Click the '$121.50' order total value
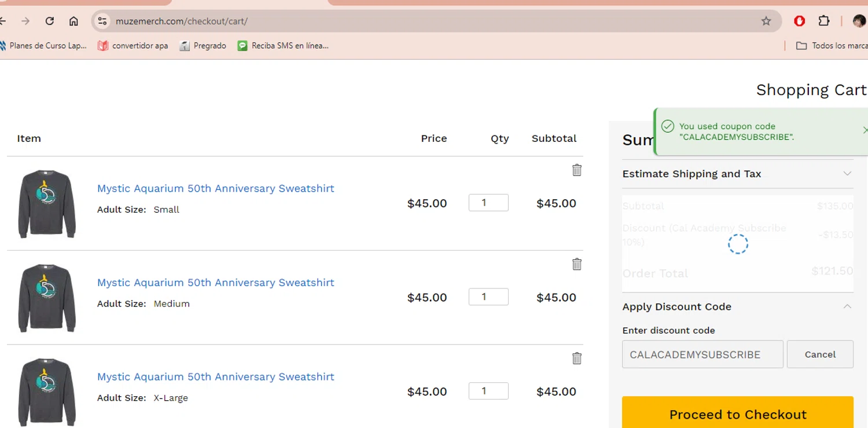 [832, 271]
